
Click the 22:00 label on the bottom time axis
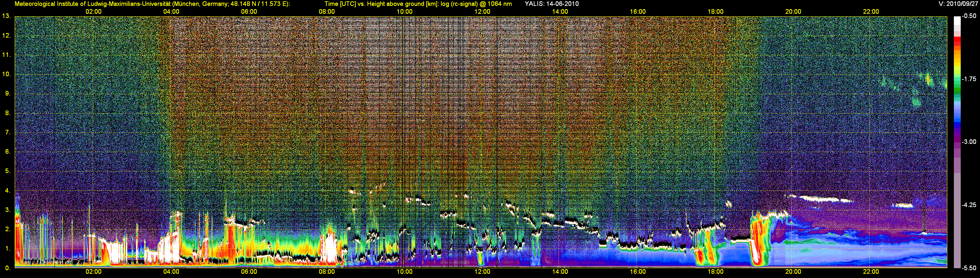point(871,272)
